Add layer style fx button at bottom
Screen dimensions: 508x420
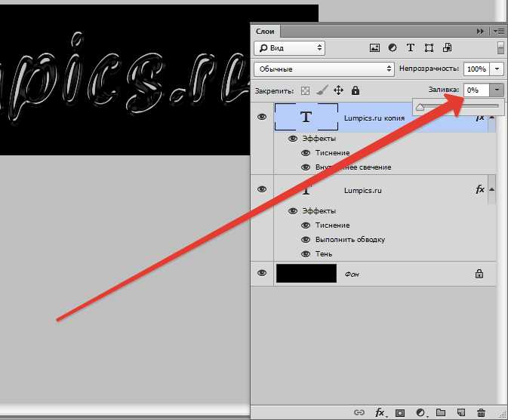click(x=380, y=412)
